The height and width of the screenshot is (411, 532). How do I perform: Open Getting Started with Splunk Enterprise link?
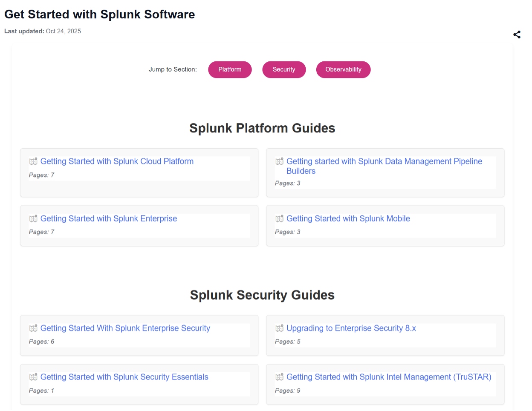pos(109,218)
